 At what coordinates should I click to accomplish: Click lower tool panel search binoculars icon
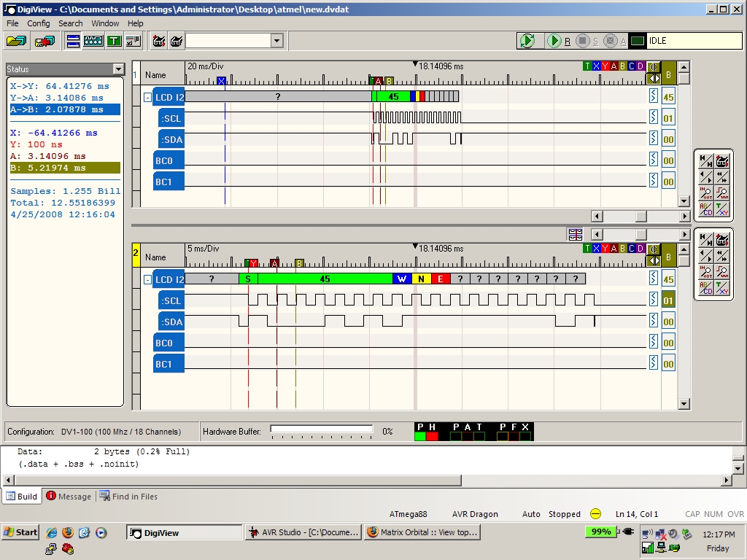(722, 239)
